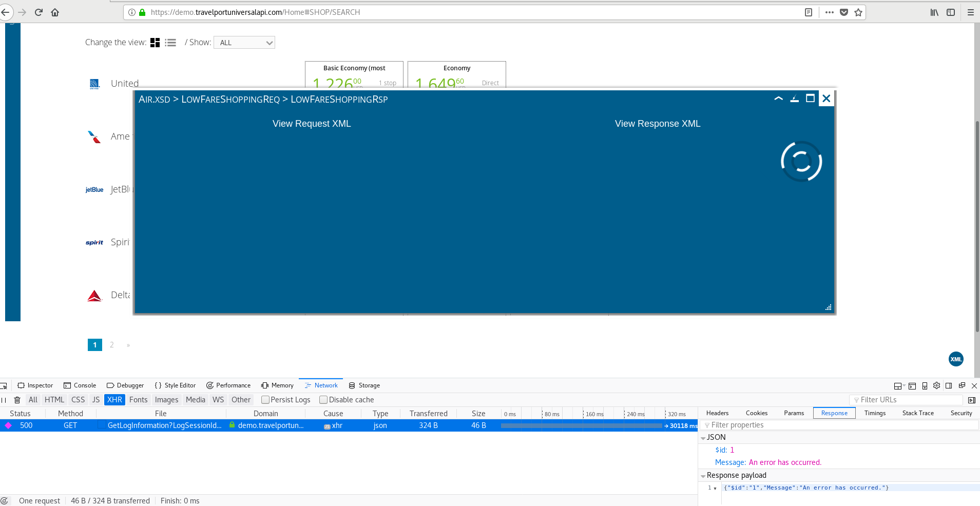Enable the Disable cache checkbox
Viewport: 980px width, 506px height.
323,400
